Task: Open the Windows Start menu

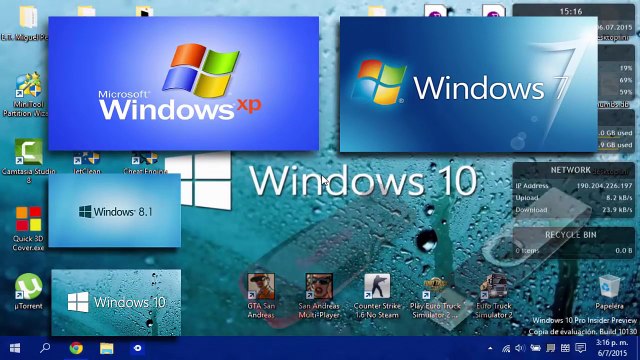Action: pyautogui.click(x=15, y=348)
